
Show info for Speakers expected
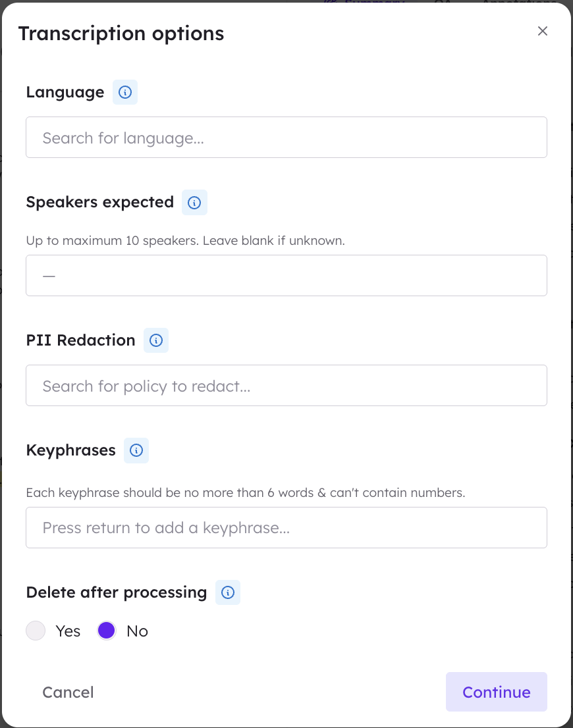(x=194, y=203)
